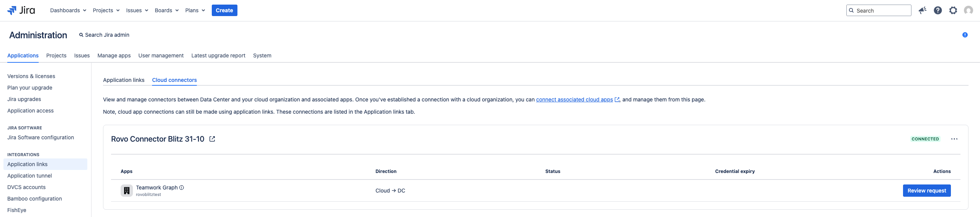Screen dimensions: 980x217
Task: Click the Teamwork Graph app building icon
Action: [127, 191]
